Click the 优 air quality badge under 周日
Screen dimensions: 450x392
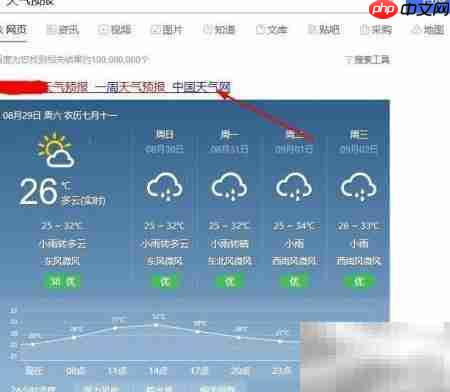click(165, 282)
